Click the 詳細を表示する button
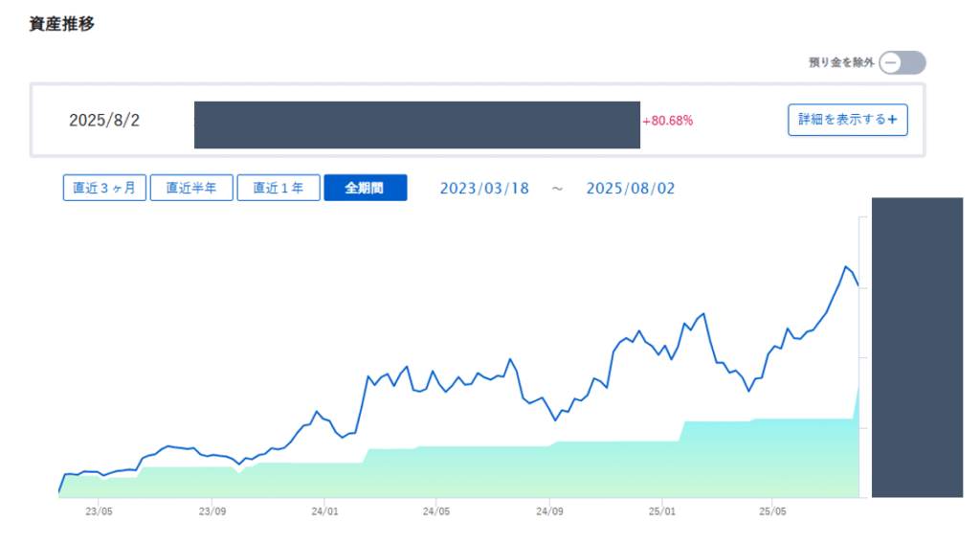This screenshot has width=980, height=544. [x=848, y=120]
